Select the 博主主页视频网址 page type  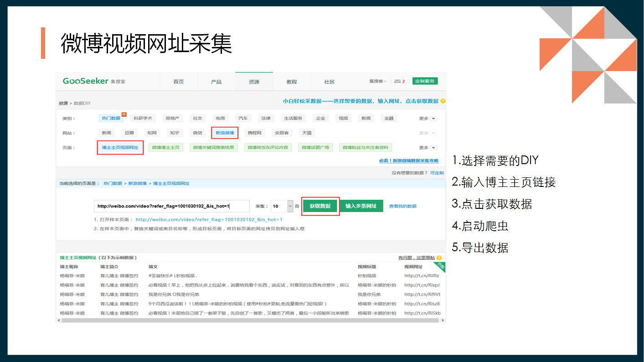[x=120, y=147]
